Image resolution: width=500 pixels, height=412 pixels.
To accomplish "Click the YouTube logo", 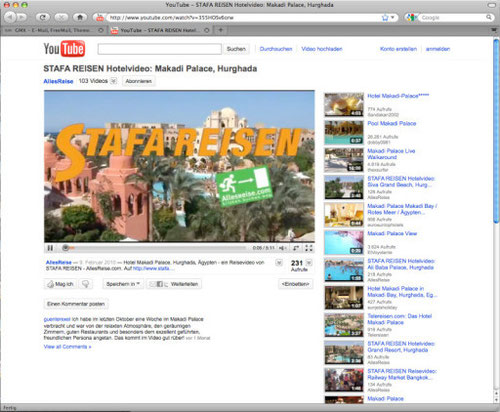I will 64,49.
